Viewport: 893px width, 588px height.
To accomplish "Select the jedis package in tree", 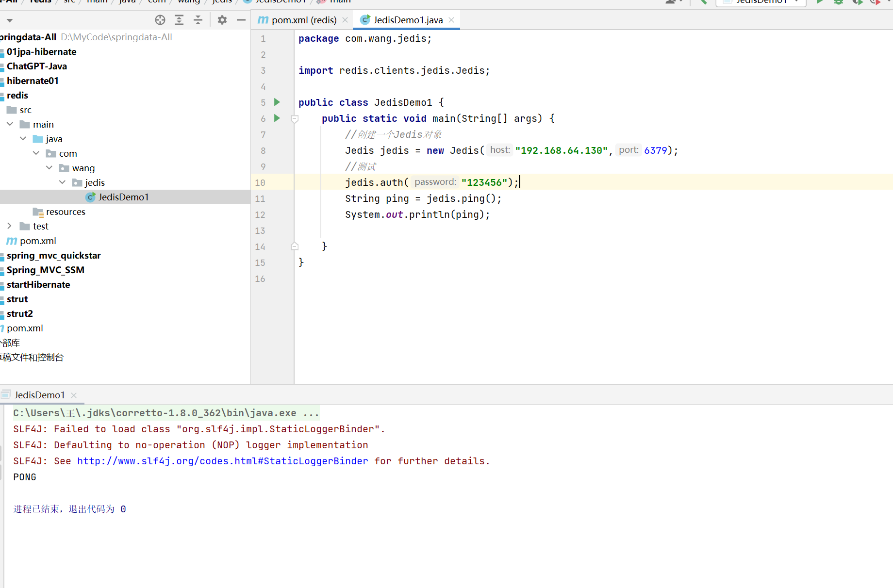I will pos(95,182).
